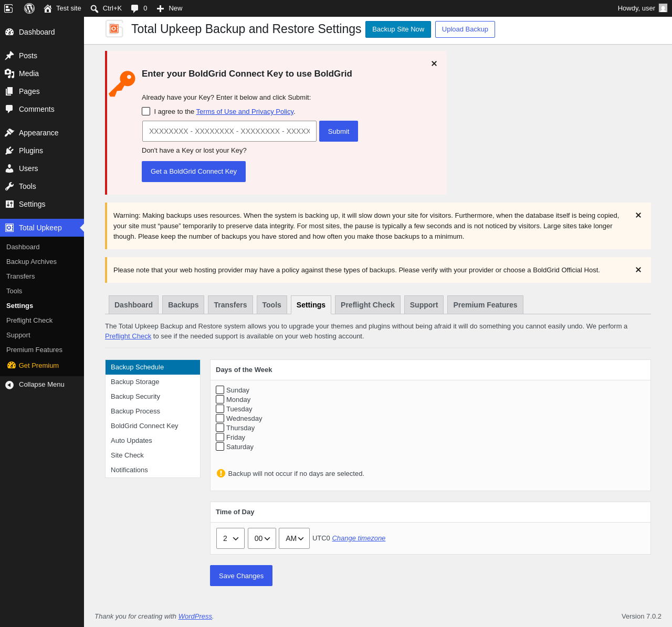Select Site Check settings section
The width and height of the screenshot is (672, 627).
point(153,455)
